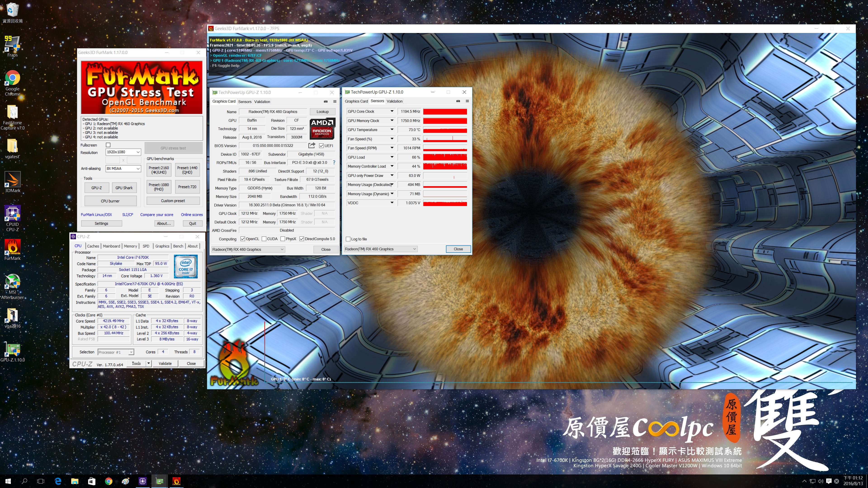Expand the GPU Core Clock sensor dropdown
The image size is (868, 488).
tap(392, 111)
